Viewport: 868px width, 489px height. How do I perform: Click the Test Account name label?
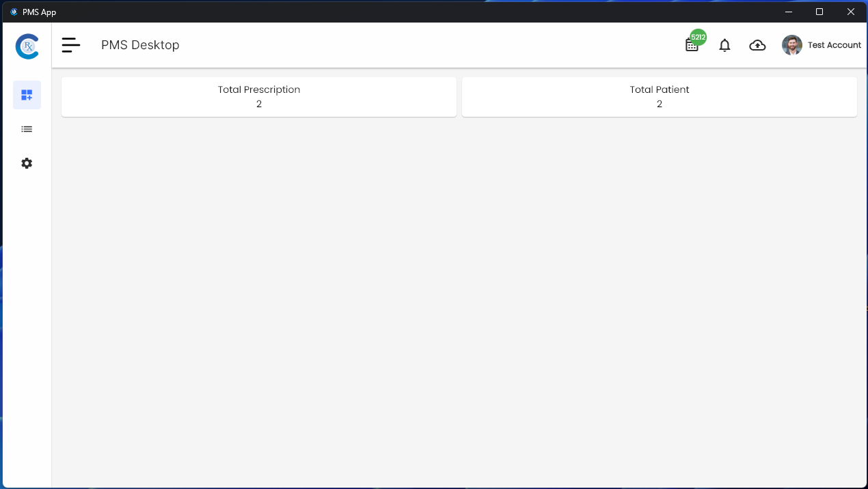(835, 45)
